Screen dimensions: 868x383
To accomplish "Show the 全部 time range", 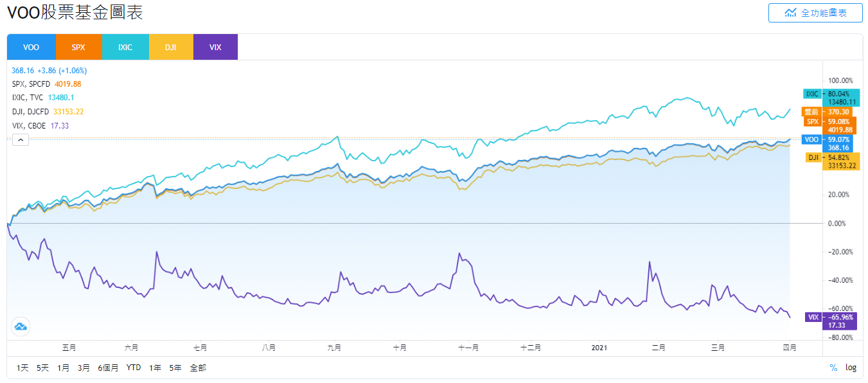I will pos(198,368).
